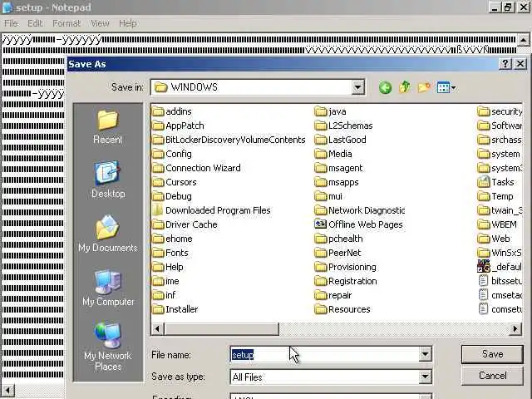Viewport: 532px width, 399px height.
Task: Select the comsetup file
Action: [x=500, y=309]
